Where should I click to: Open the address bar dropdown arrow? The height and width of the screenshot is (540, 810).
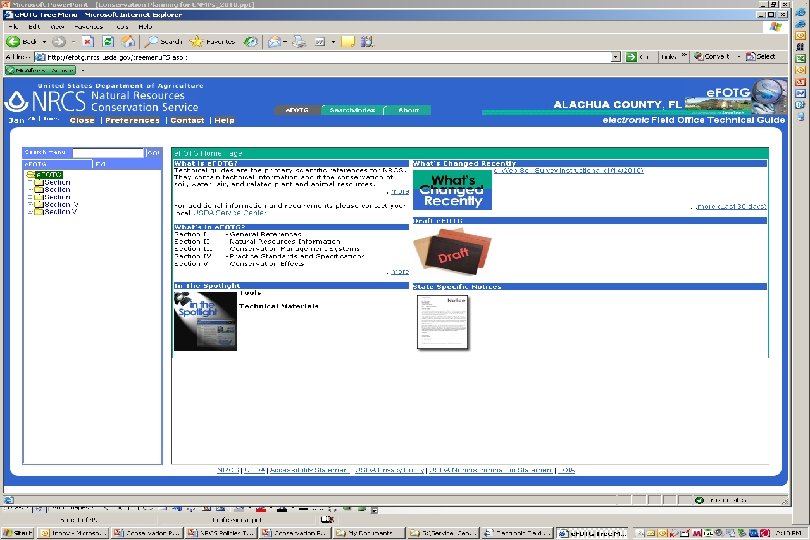click(x=615, y=57)
